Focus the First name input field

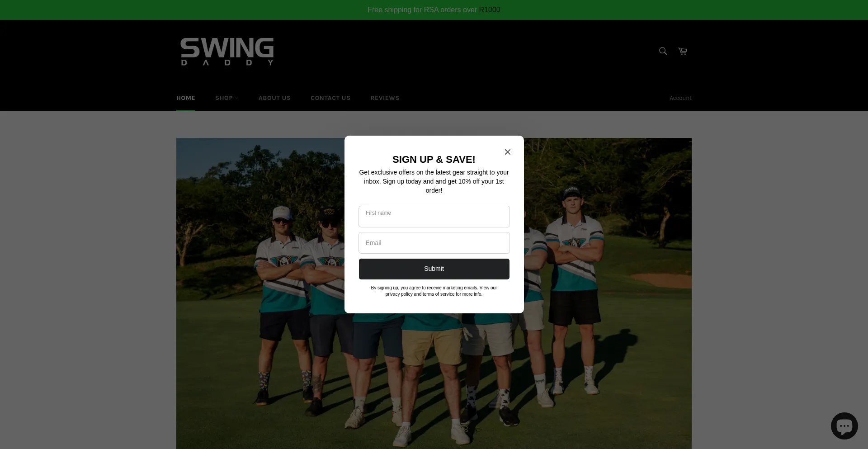pos(434,217)
